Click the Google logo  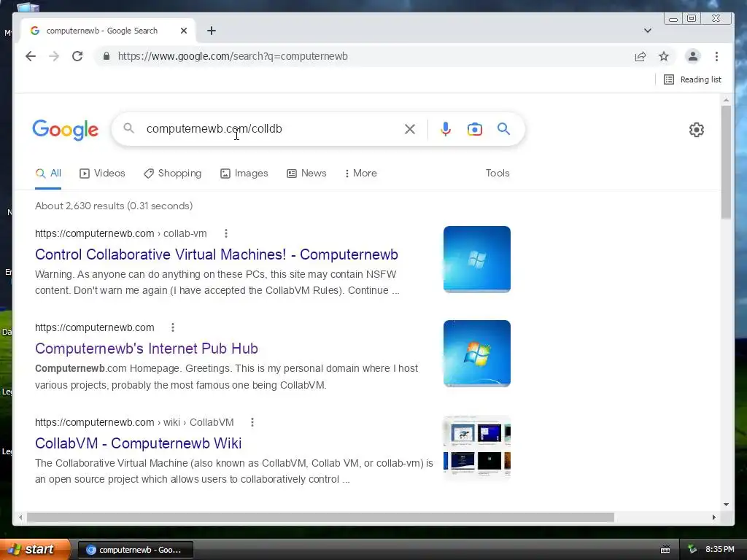pyautogui.click(x=65, y=130)
